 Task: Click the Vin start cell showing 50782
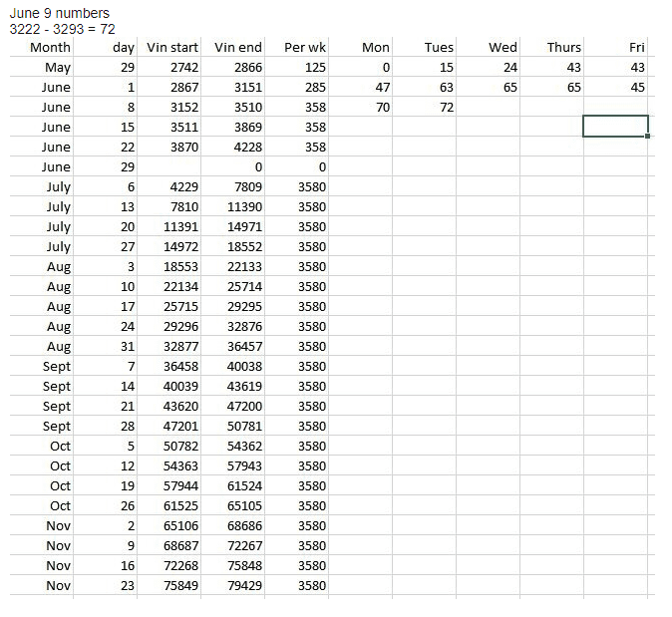(171, 446)
